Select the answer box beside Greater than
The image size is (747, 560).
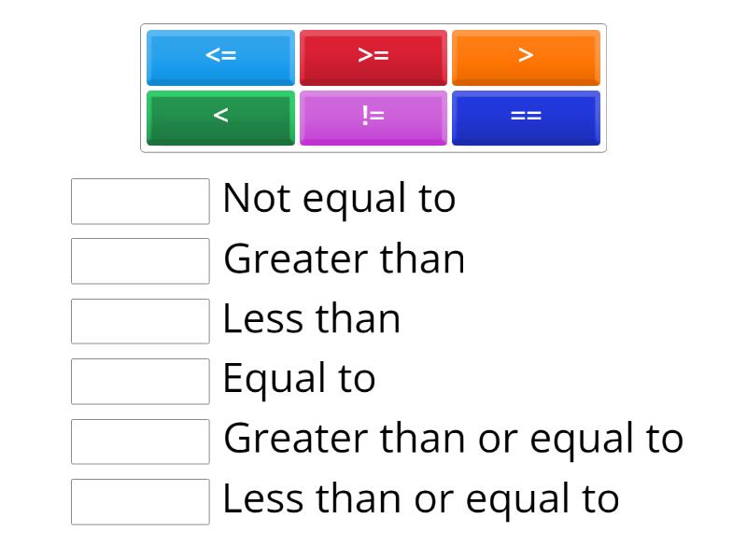(140, 260)
